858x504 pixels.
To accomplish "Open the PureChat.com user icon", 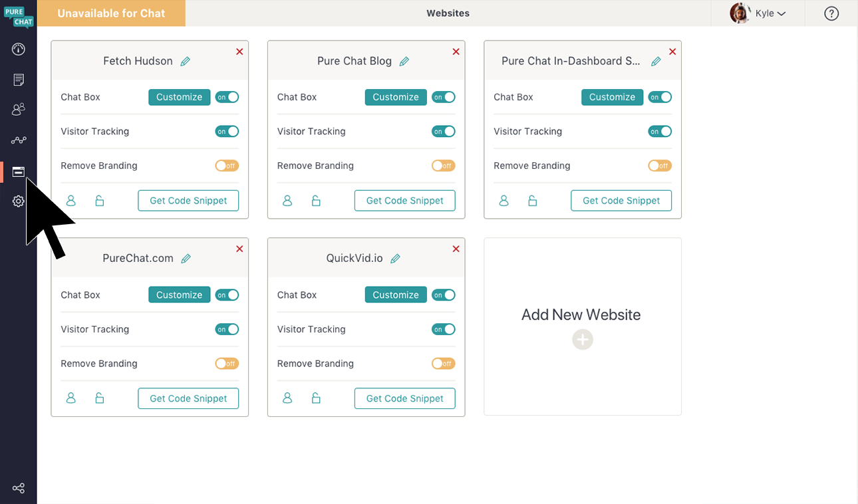I will [x=71, y=398].
